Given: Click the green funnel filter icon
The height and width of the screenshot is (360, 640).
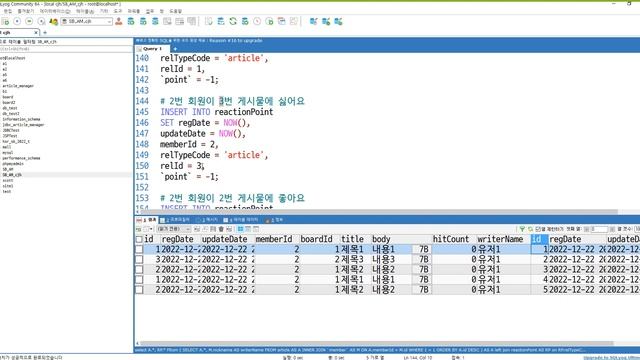Looking at the screenshot, I should pos(522,229).
